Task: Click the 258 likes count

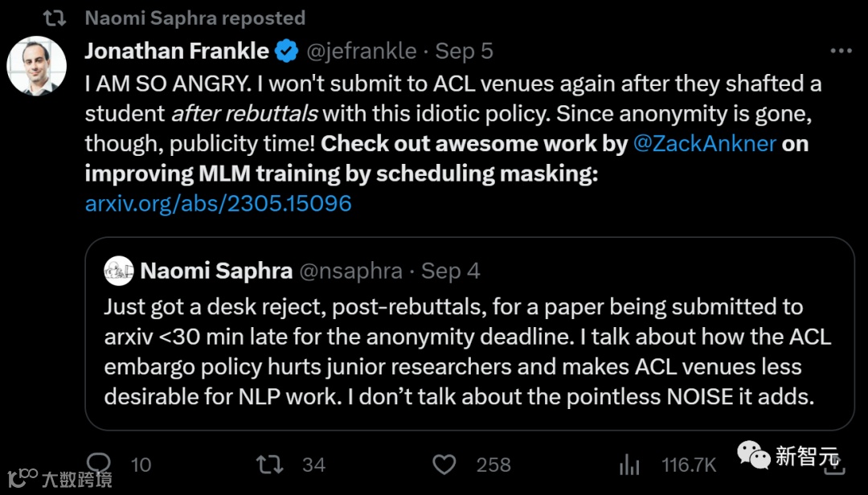Action: coord(493,464)
